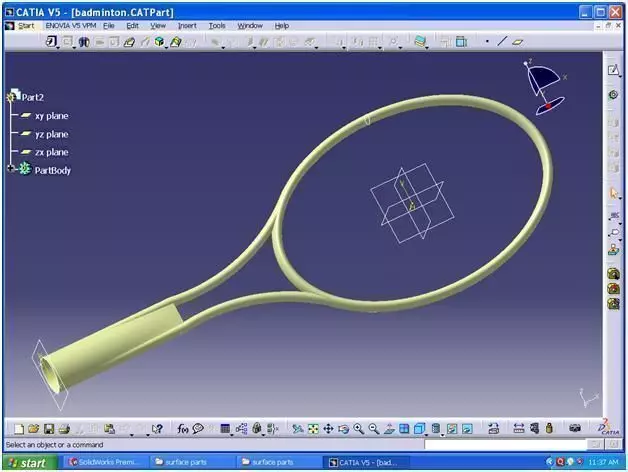Click the Zoom Out magnifier
This screenshot has height=472, width=628.
tap(374, 429)
